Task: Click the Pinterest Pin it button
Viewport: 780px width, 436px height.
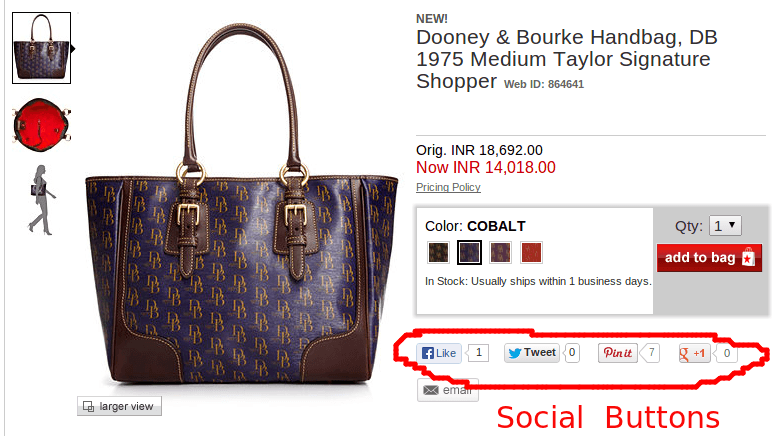Action: pos(618,353)
